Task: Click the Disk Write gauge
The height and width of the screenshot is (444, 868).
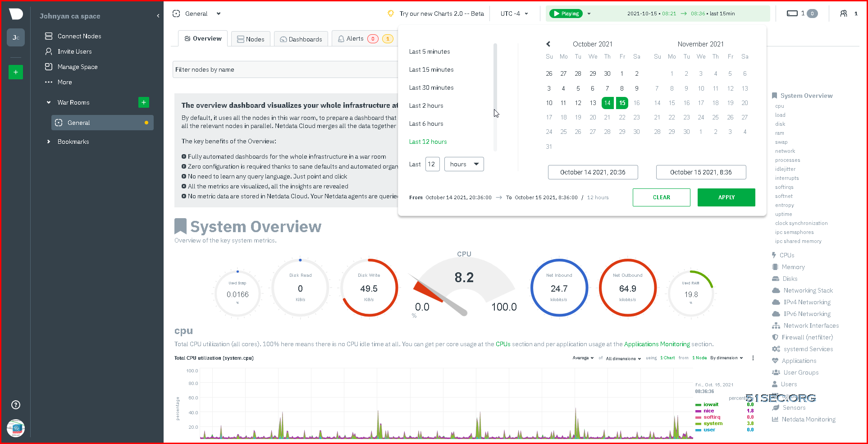Action: 369,288
